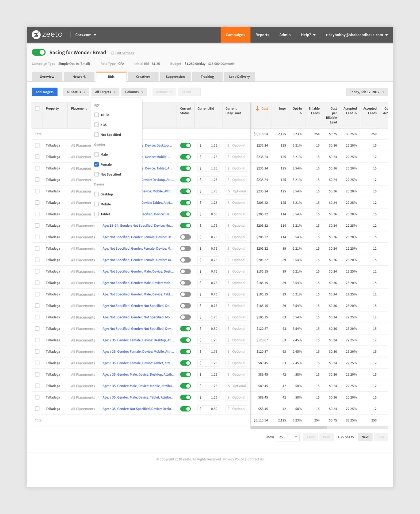Open target Age: 18–34, Gender: Not Specified, Device: Mo…
The image size is (420, 514).
(138, 226)
